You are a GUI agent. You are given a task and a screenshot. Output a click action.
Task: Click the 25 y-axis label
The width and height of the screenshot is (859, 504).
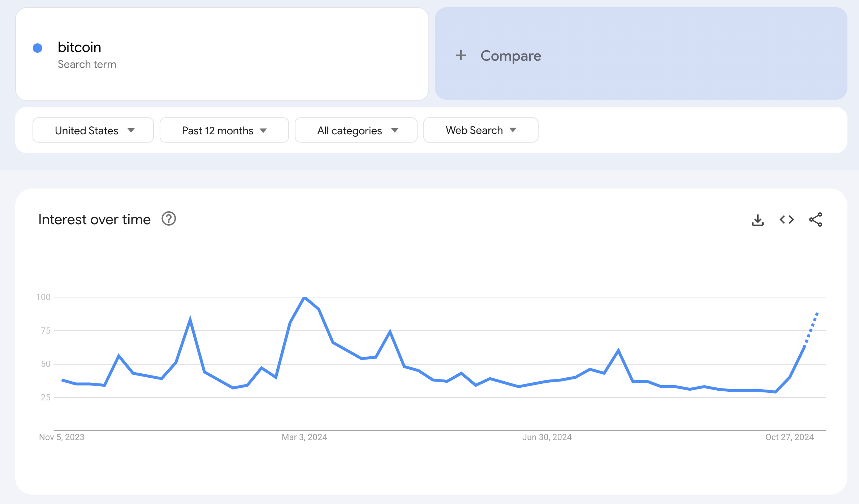(46, 397)
